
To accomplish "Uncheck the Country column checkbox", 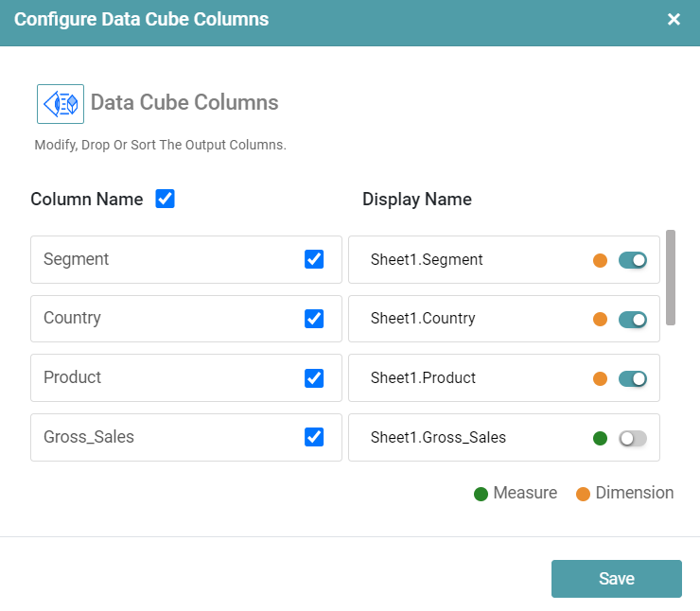I will point(314,319).
